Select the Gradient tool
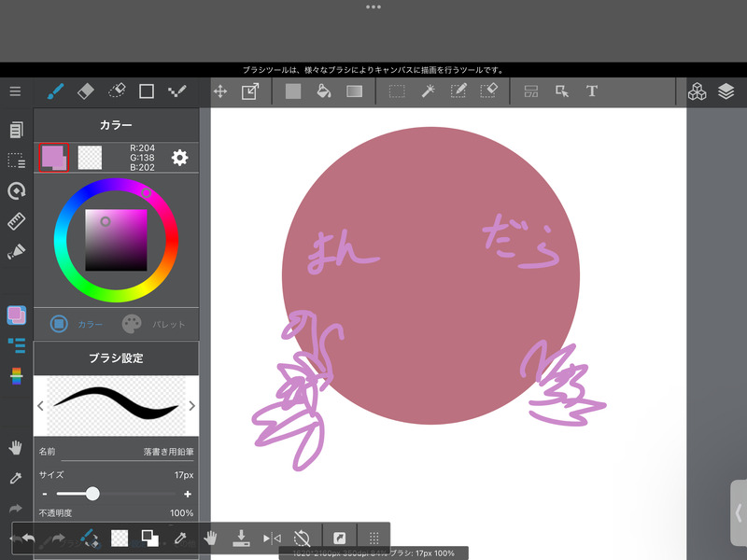The image size is (747, 560). pos(355,91)
